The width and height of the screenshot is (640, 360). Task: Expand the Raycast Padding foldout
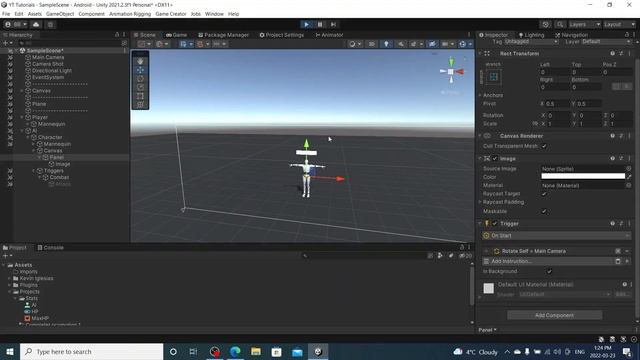tap(480, 202)
